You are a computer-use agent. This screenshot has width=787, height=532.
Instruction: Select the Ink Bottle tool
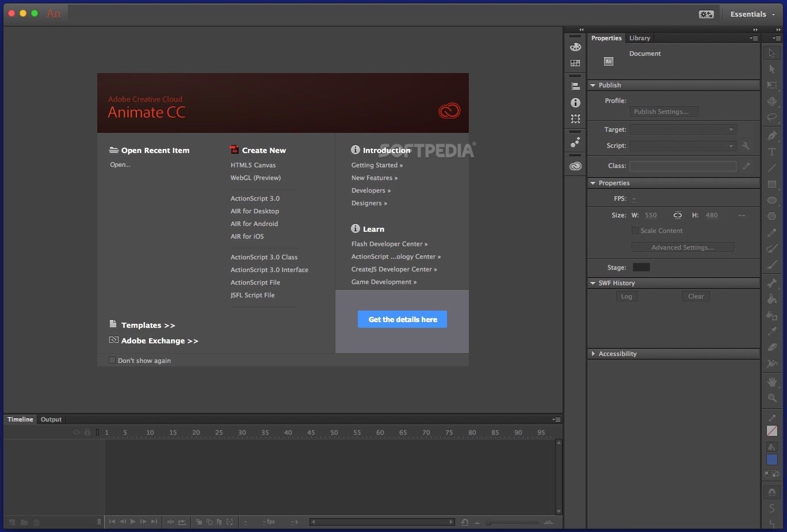(x=772, y=315)
